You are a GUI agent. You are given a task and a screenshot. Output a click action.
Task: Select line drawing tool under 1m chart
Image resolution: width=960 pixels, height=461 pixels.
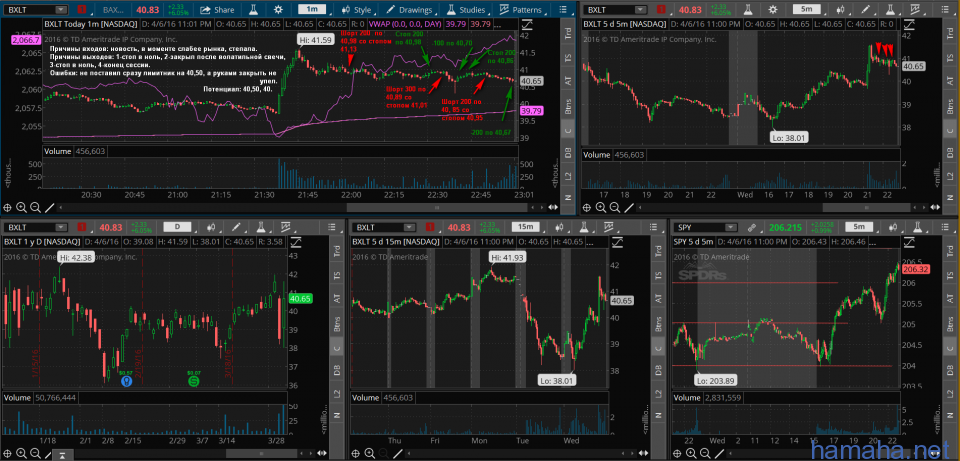(x=49, y=208)
